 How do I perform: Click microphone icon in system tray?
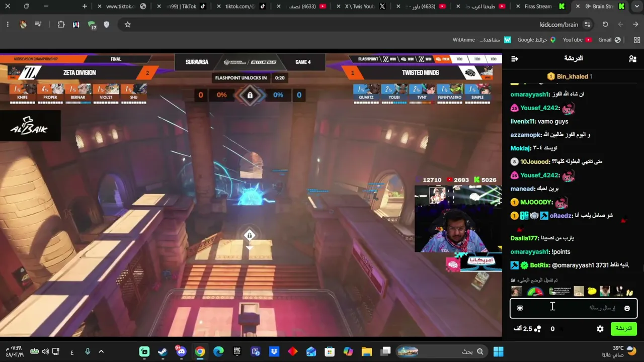[88, 351]
